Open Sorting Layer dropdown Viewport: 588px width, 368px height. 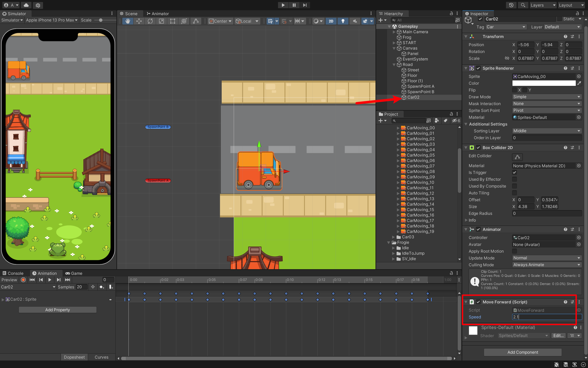click(547, 131)
